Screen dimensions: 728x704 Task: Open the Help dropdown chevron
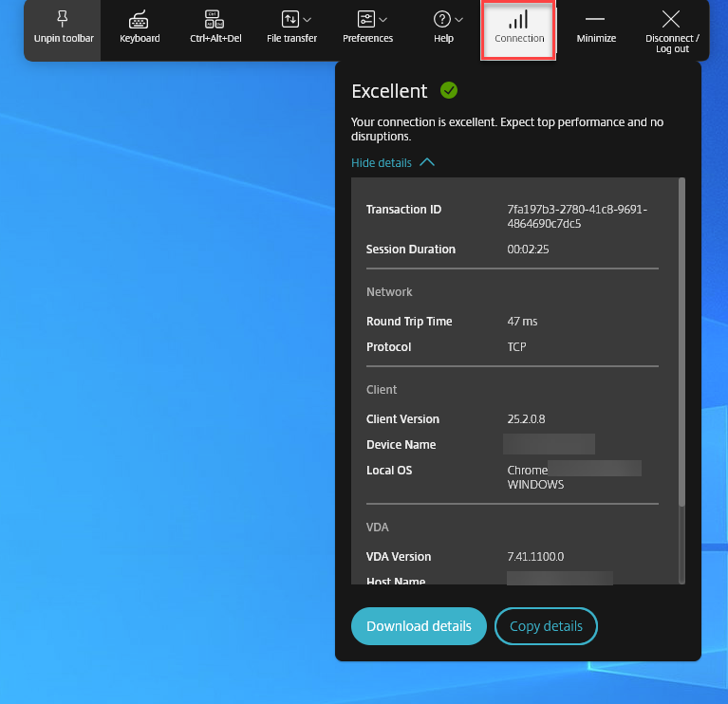click(459, 20)
